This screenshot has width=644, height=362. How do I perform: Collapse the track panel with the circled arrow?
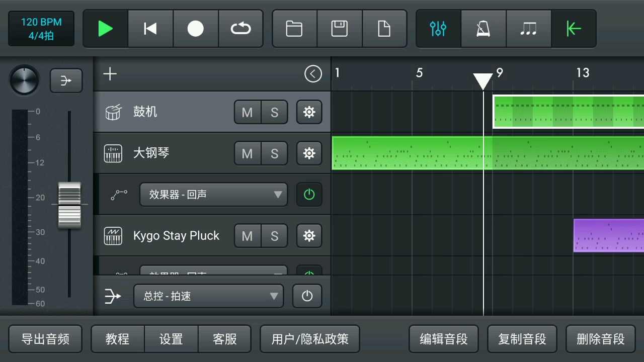(313, 74)
